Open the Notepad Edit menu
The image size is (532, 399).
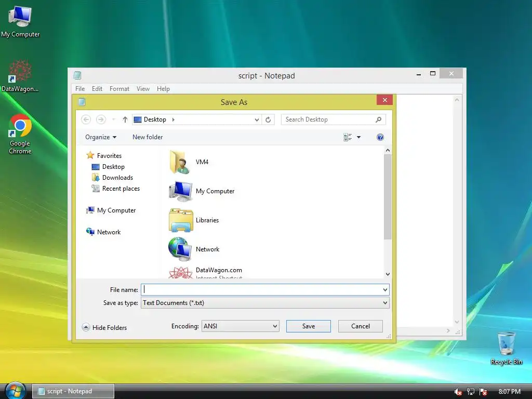(x=97, y=88)
